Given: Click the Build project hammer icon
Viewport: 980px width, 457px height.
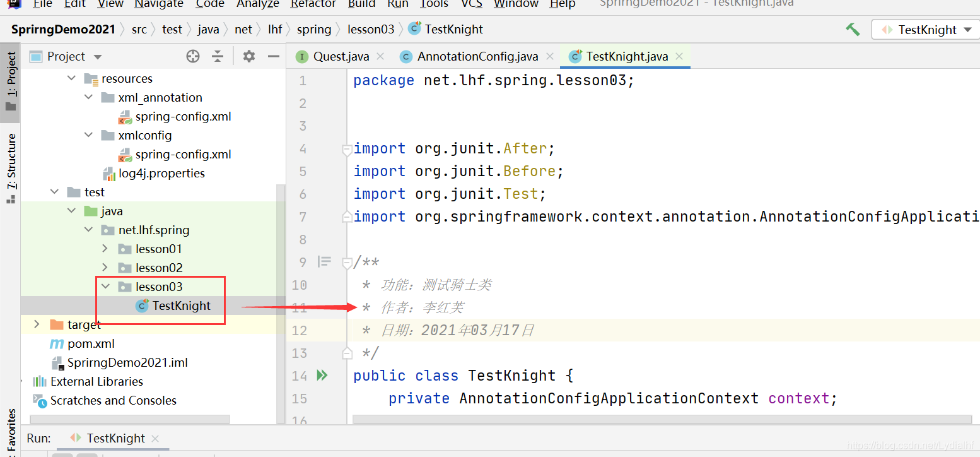Looking at the screenshot, I should pyautogui.click(x=853, y=30).
